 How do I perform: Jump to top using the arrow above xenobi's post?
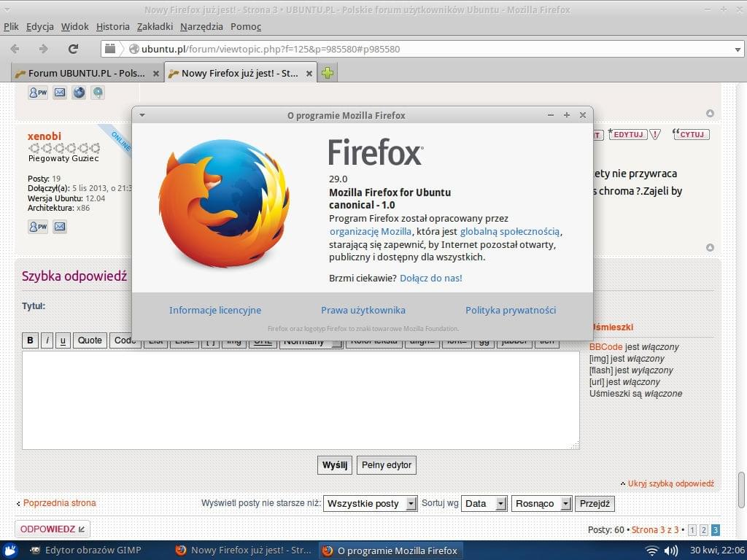(710, 113)
